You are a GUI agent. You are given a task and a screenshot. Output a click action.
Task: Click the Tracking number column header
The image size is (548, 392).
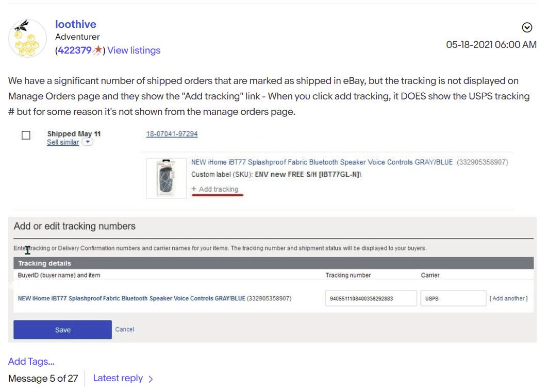click(348, 275)
